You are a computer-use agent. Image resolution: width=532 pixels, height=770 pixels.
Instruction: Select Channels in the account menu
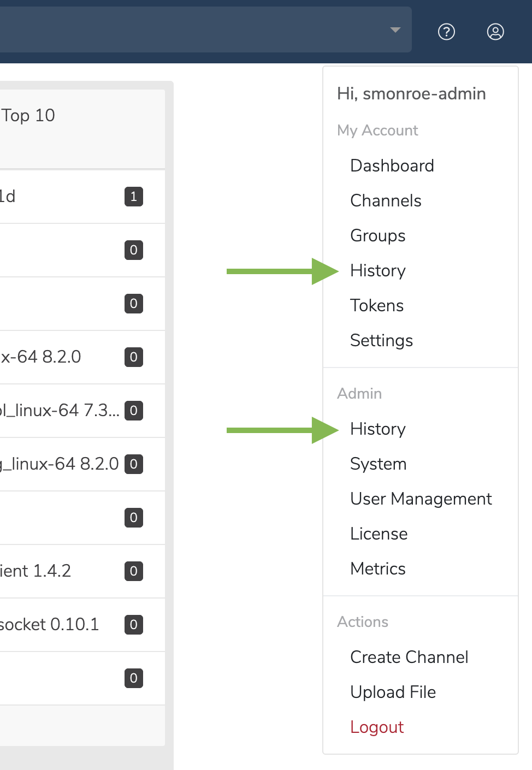386,200
